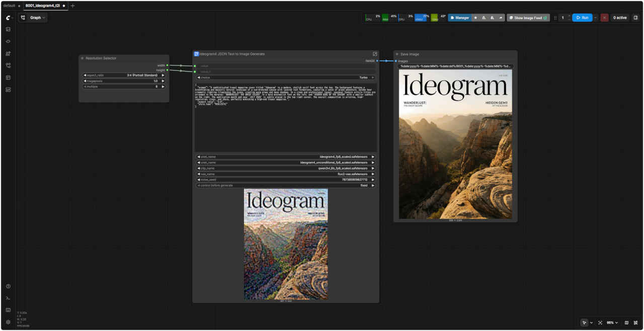Click the Show Image Feed button
Viewport: 644px width, 331px height.
pos(528,18)
